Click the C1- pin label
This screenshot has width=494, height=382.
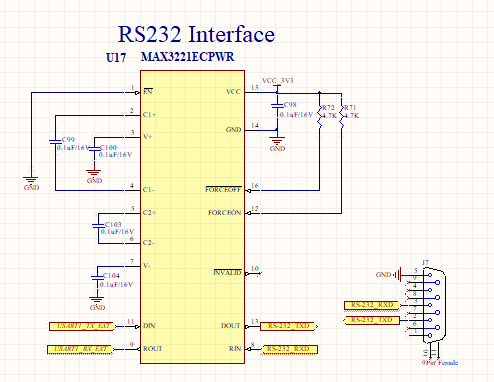(x=149, y=190)
